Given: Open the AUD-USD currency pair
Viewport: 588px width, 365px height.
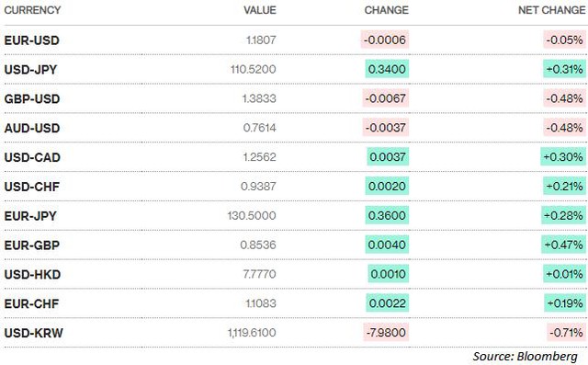Looking at the screenshot, I should 32,128.
